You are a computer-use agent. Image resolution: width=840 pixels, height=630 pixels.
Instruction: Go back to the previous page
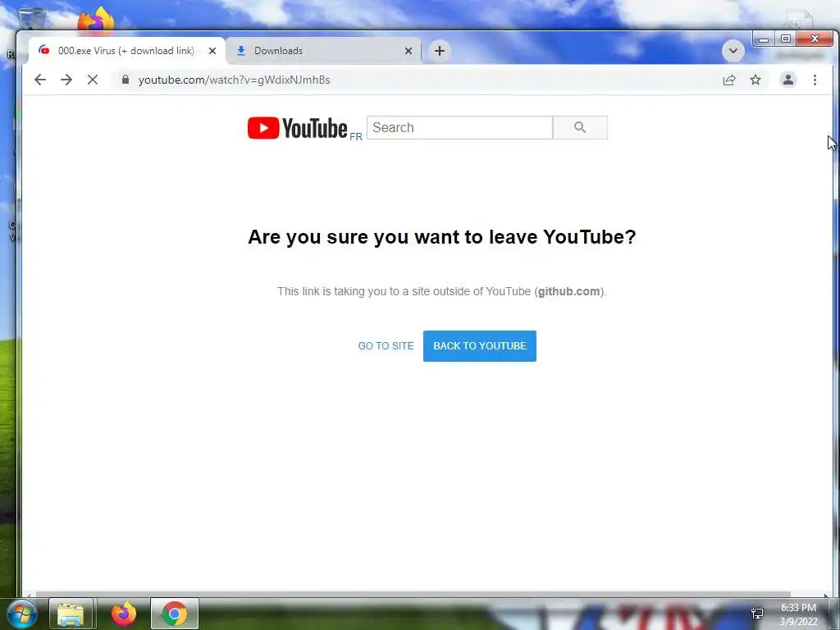[x=40, y=80]
